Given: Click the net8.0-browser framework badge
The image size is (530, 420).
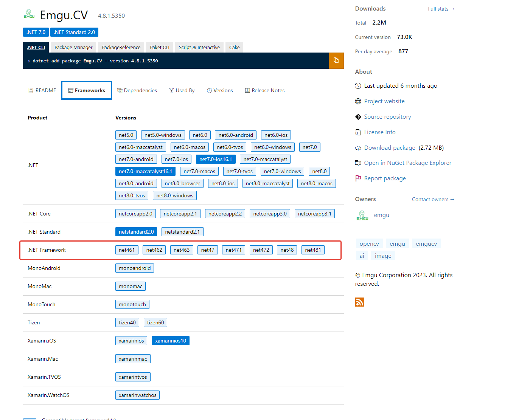Looking at the screenshot, I should click(182, 183).
